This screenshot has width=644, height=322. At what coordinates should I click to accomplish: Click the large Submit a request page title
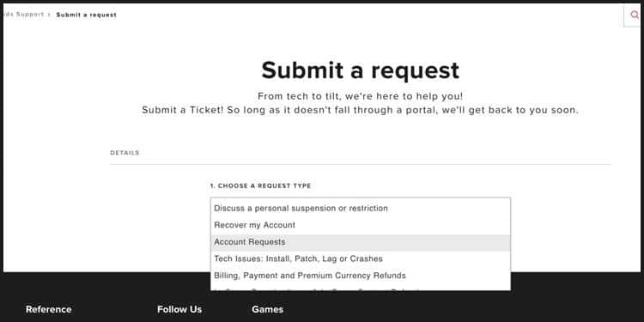(x=360, y=70)
